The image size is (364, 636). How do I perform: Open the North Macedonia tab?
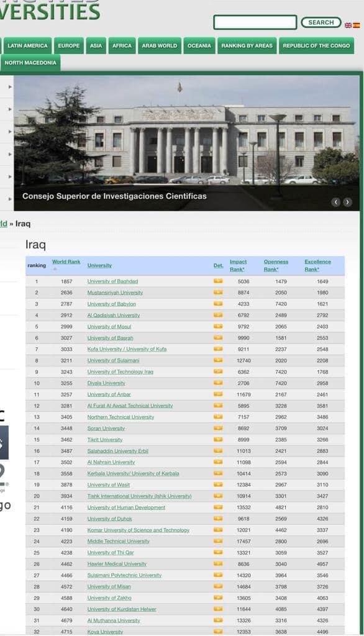pos(30,63)
